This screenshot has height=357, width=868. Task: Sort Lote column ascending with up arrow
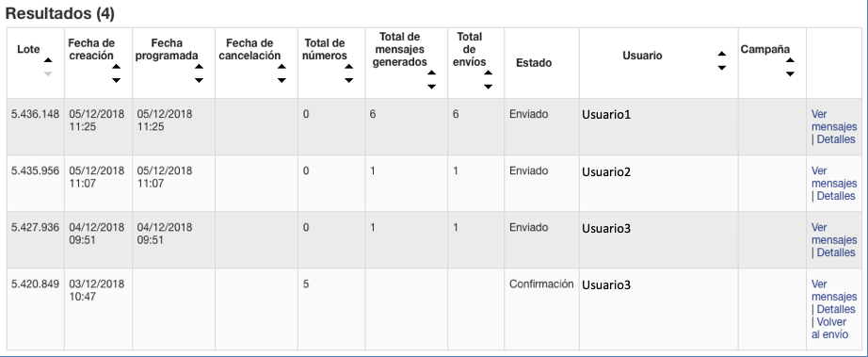pyautogui.click(x=48, y=60)
